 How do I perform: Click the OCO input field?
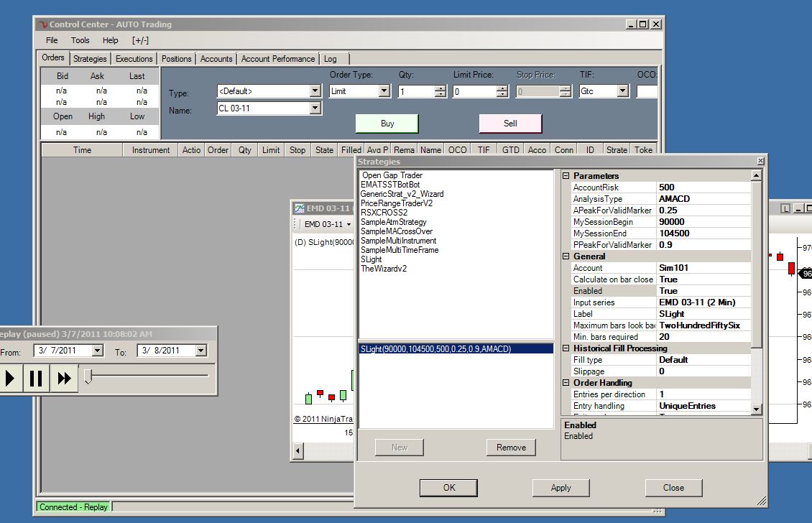point(647,92)
